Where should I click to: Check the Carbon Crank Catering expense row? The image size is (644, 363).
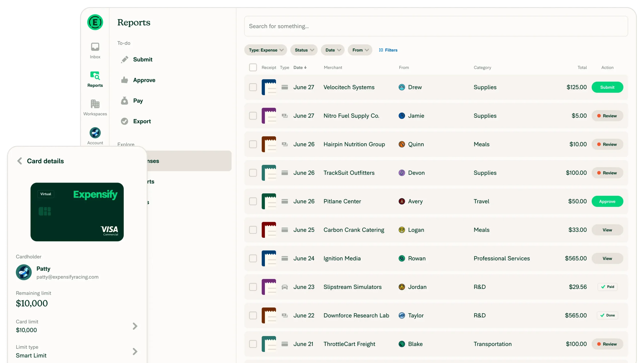[x=253, y=230]
